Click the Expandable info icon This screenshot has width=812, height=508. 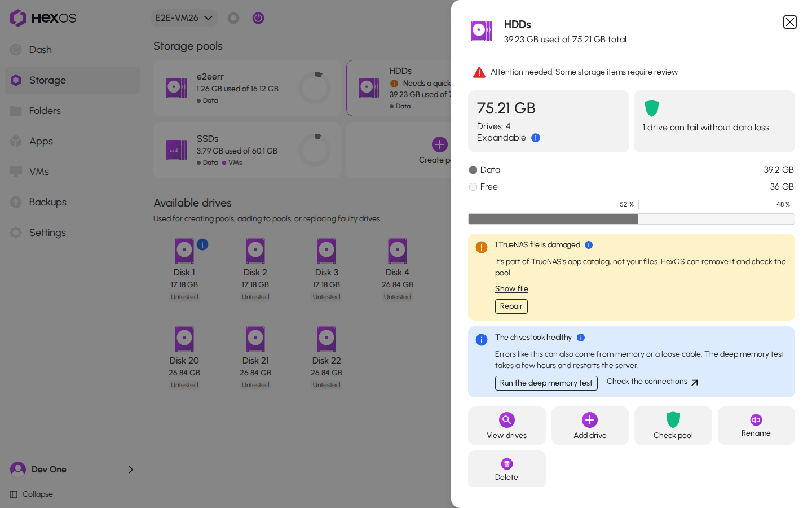[536, 138]
